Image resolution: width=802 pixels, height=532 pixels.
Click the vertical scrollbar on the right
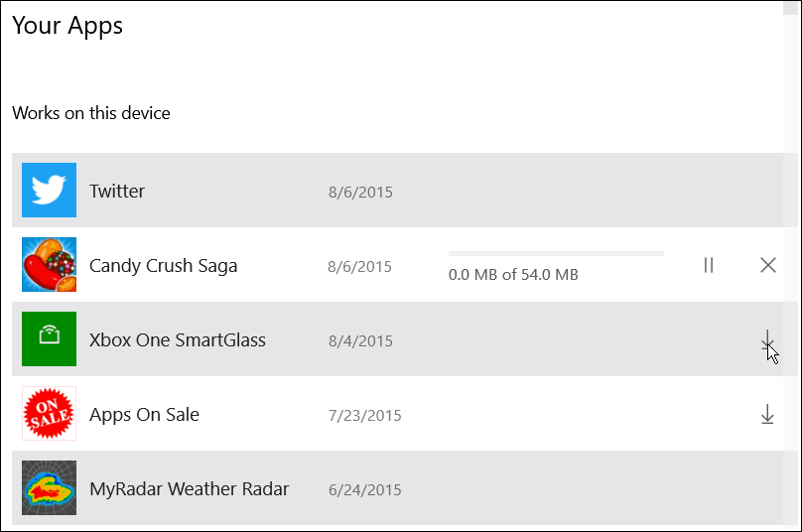pos(791,266)
